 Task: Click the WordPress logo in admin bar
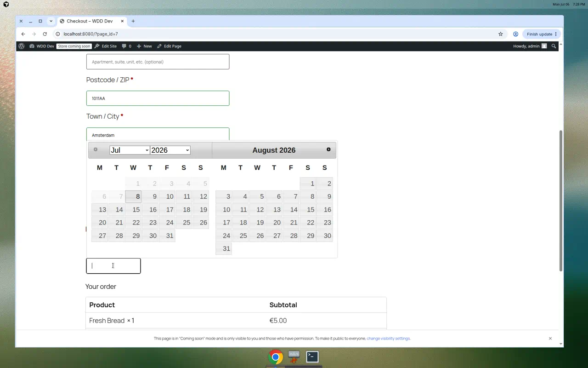pyautogui.click(x=22, y=46)
